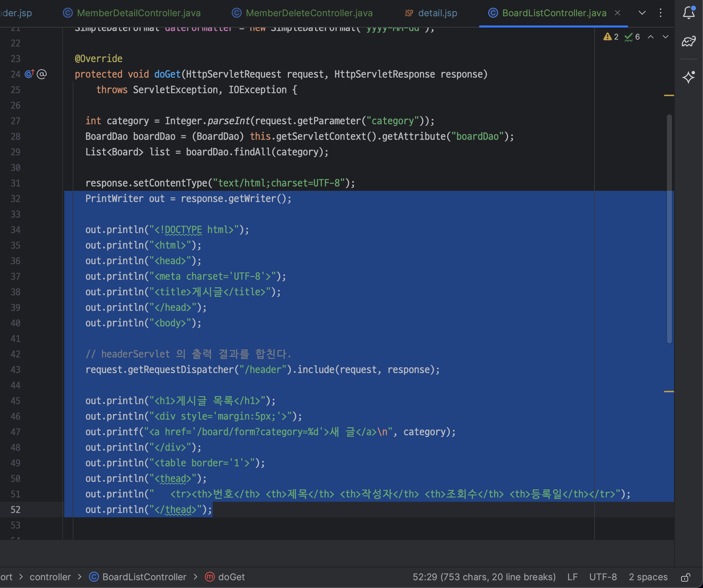Viewport: 703px width, 588px height.
Task: Expand the hidden tabs dropdown chevron
Action: pyautogui.click(x=642, y=13)
